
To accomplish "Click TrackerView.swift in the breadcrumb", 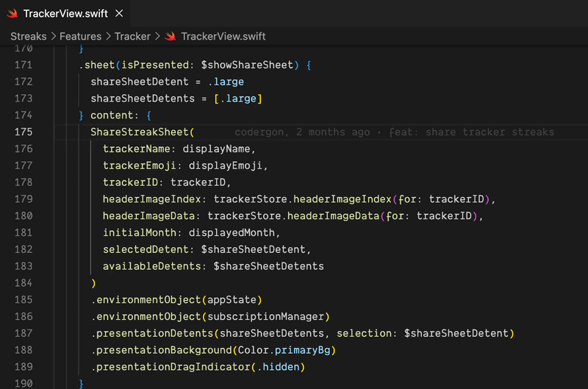I will pyautogui.click(x=223, y=36).
